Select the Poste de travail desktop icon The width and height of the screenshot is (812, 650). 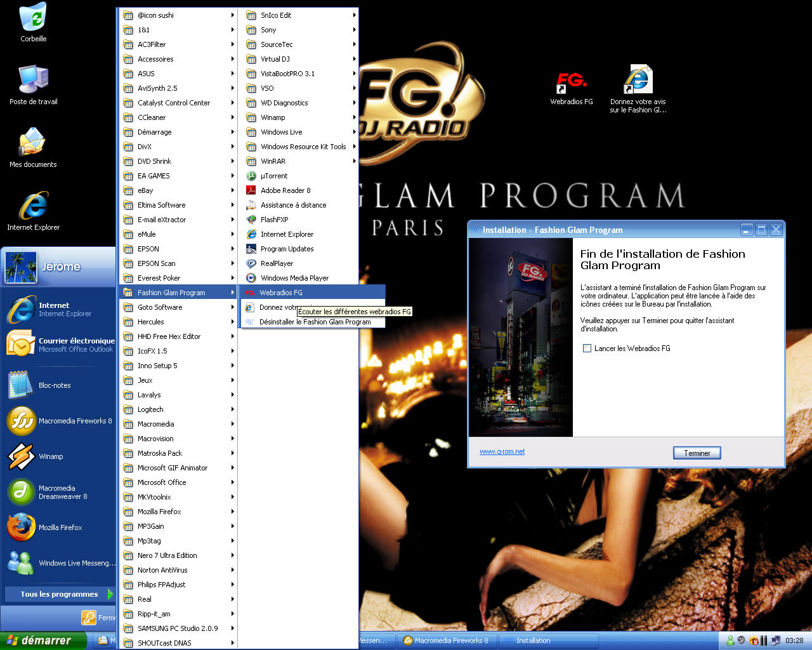pyautogui.click(x=33, y=85)
